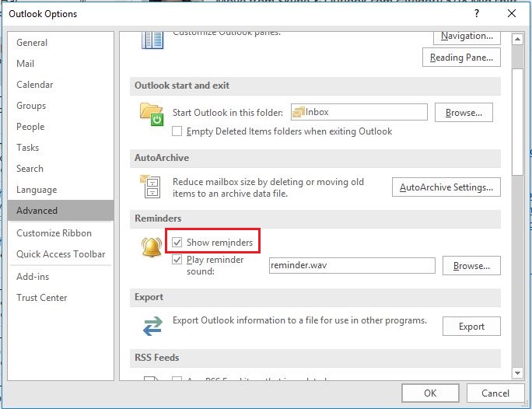
Task: Click the Reminders section heading
Action: coord(158,218)
